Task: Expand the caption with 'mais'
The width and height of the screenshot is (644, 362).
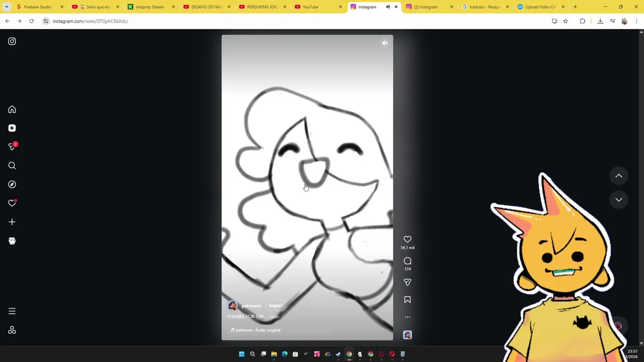Action: pos(274,317)
